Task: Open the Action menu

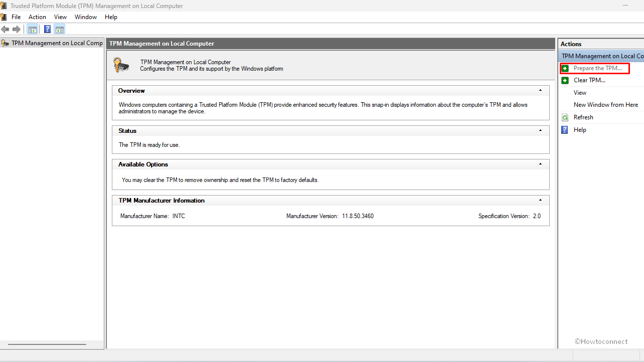Action: tap(37, 17)
